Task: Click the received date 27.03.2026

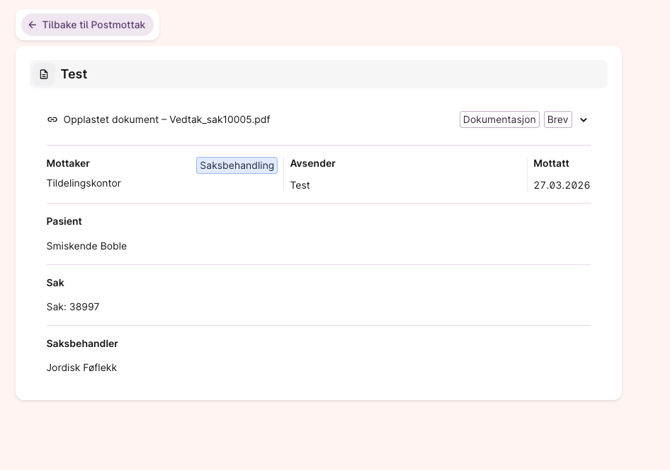Action: 561,186
